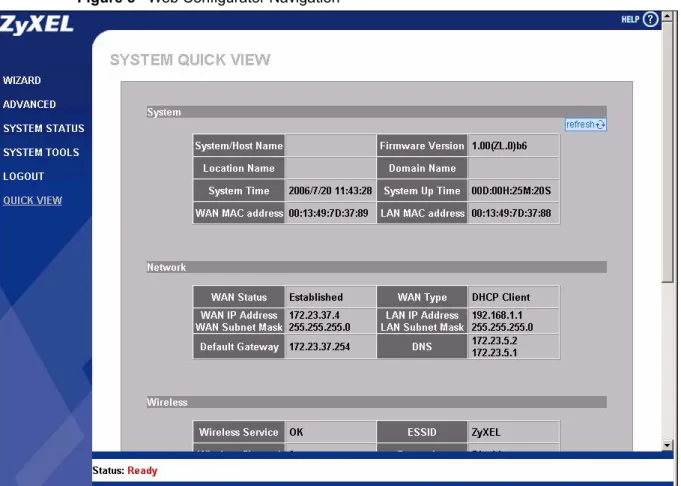This screenshot has height=486, width=681.
Task: Click the System/Host Name label cell
Action: pyautogui.click(x=239, y=145)
